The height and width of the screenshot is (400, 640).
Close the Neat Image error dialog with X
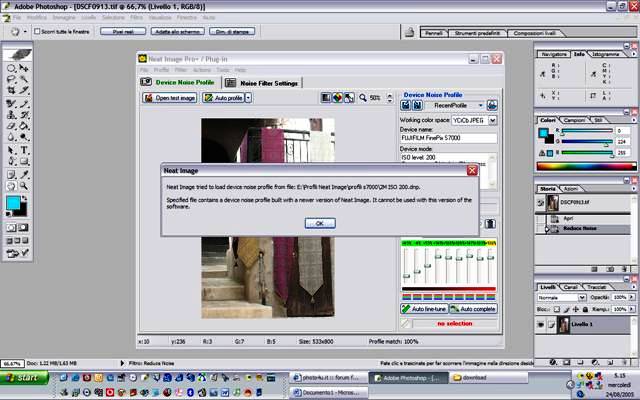[472, 171]
